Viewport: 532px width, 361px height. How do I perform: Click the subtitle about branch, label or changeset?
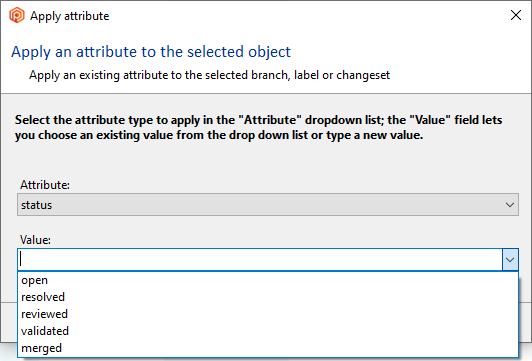[209, 75]
